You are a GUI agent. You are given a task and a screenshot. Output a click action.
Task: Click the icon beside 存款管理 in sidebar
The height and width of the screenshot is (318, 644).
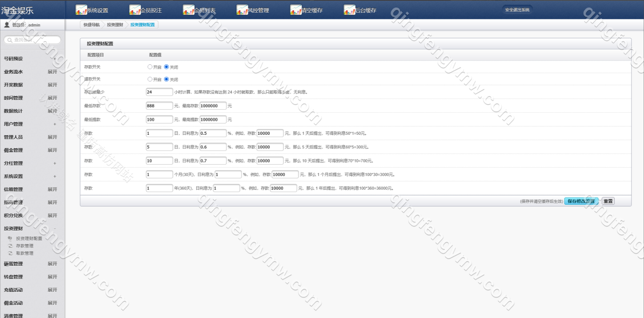point(10,246)
